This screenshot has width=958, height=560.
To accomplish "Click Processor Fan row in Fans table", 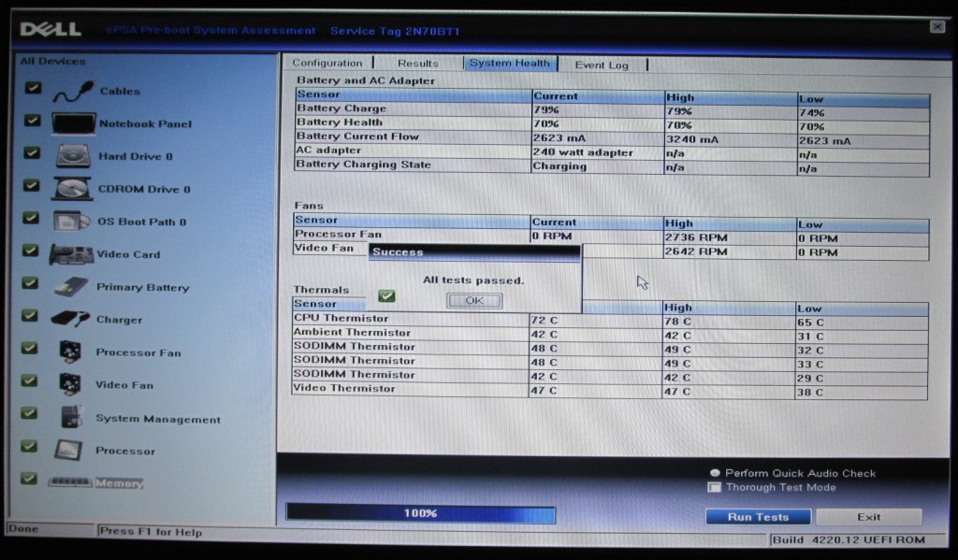I will click(611, 237).
